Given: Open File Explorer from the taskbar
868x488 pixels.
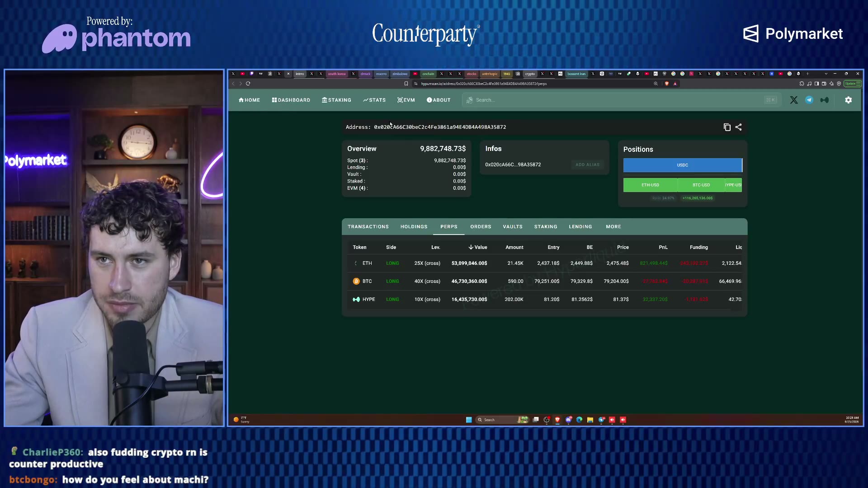Looking at the screenshot, I should click(590, 420).
